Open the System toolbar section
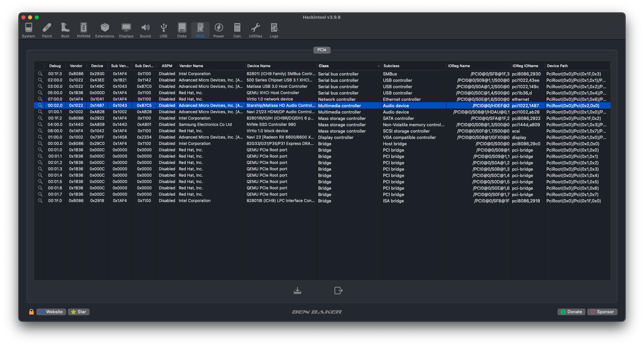Screen dimensions: 644x346 28,30
